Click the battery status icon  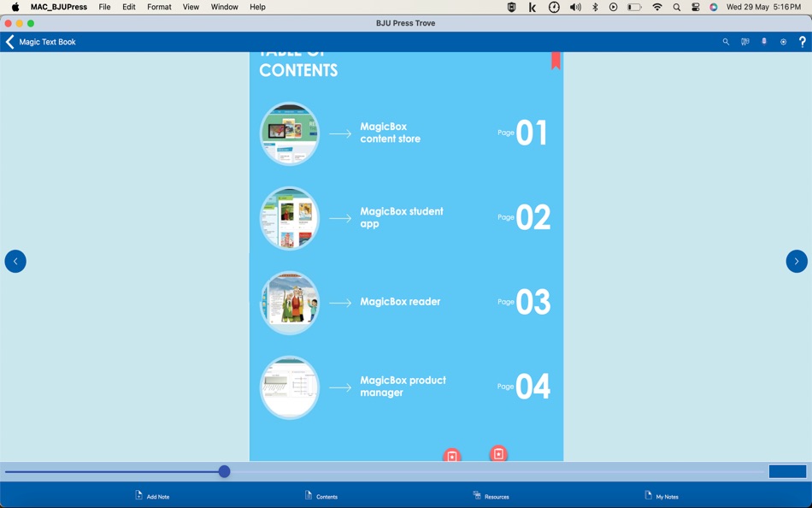(634, 7)
